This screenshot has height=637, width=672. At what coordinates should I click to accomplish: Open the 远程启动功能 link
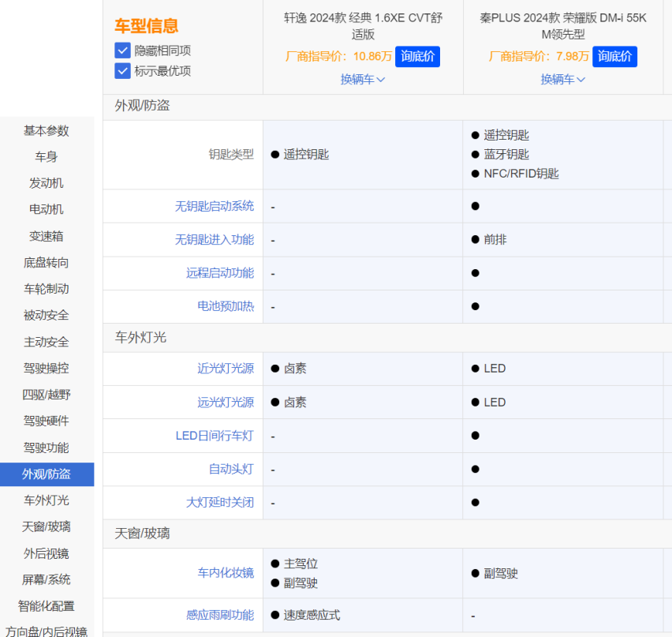220,273
